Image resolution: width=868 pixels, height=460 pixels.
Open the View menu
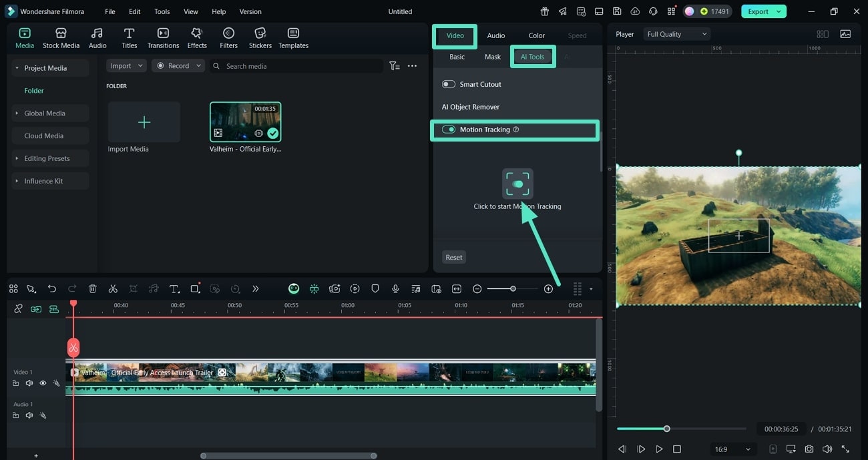pos(191,11)
